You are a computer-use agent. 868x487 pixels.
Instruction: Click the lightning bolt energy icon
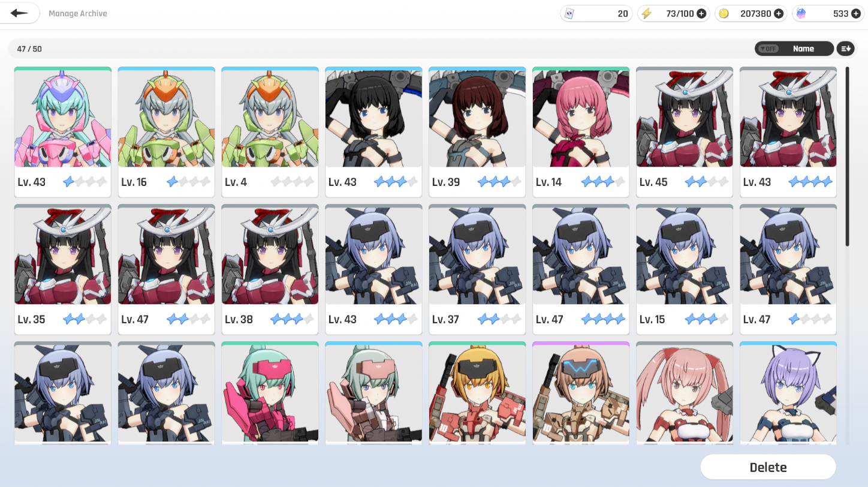click(x=646, y=13)
